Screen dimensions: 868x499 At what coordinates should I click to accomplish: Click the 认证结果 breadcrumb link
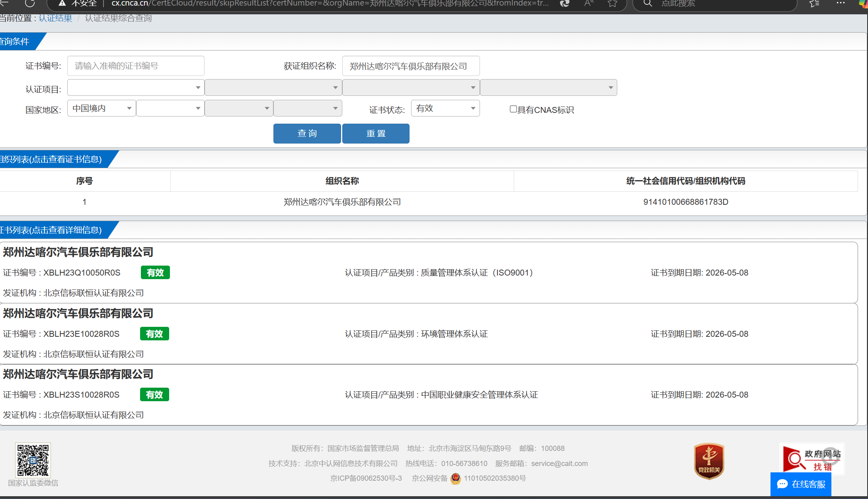tap(55, 18)
